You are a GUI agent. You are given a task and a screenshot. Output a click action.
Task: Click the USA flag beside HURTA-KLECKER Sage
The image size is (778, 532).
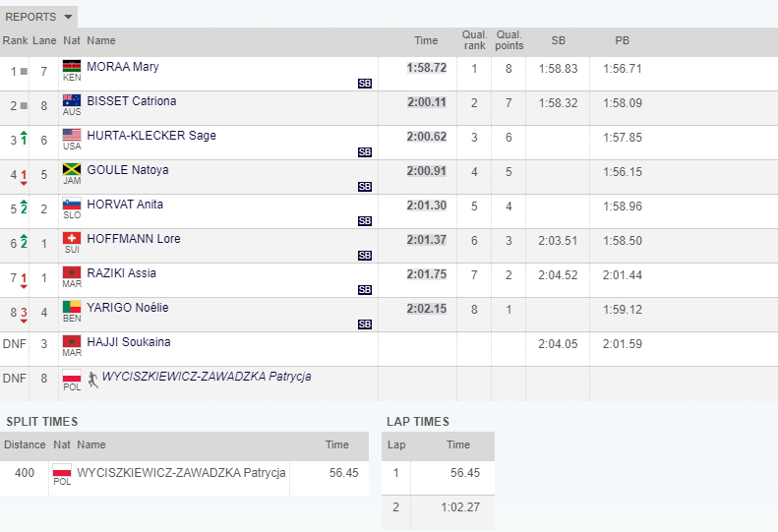pyautogui.click(x=72, y=135)
